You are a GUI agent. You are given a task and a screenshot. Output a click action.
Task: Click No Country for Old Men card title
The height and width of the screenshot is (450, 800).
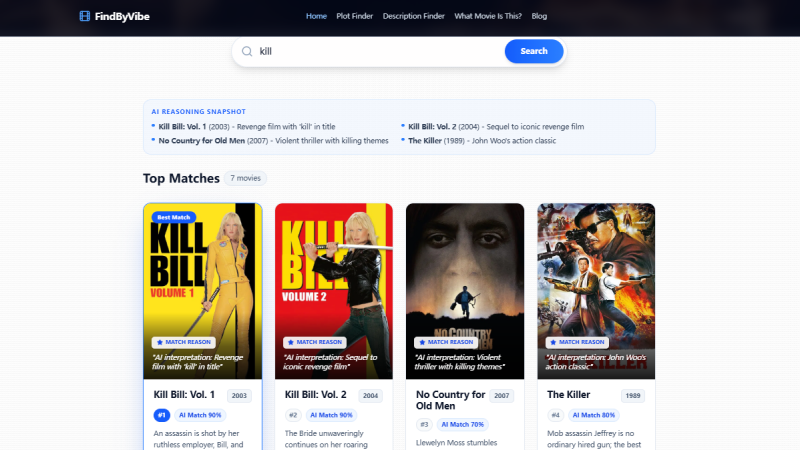[x=451, y=400]
